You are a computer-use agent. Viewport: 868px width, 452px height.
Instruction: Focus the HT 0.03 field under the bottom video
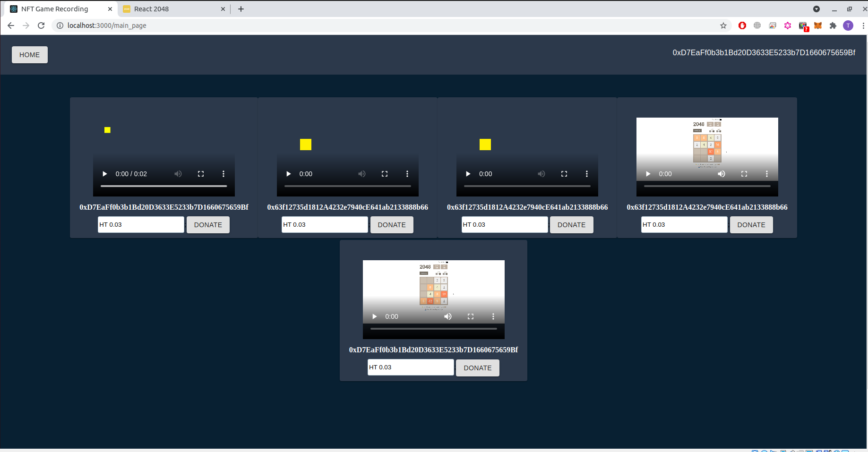(x=411, y=367)
